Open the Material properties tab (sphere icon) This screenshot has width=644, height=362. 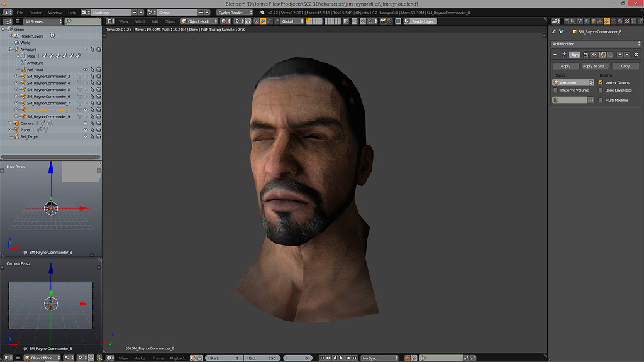pos(620,21)
